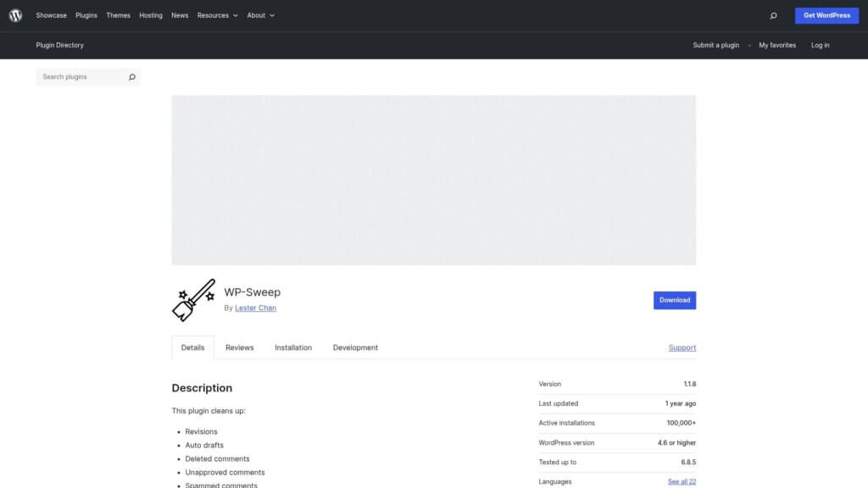
Task: Open the Support link
Action: [682, 347]
